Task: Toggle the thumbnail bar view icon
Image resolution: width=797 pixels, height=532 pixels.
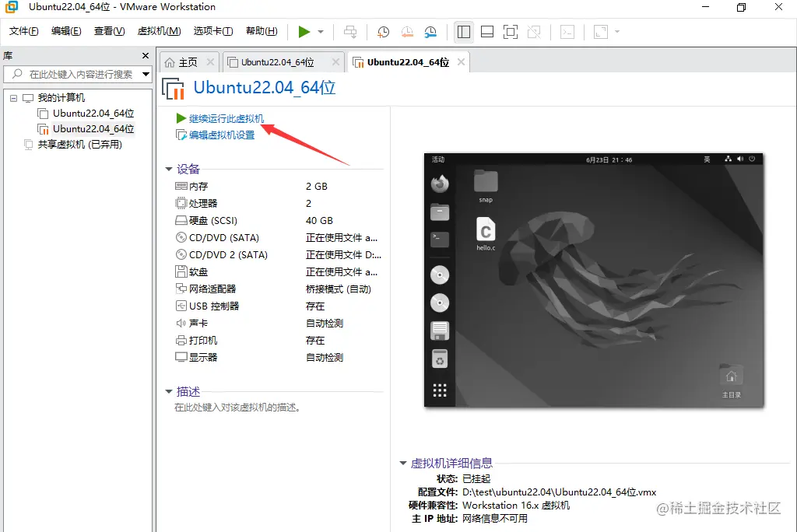Action: pyautogui.click(x=487, y=32)
